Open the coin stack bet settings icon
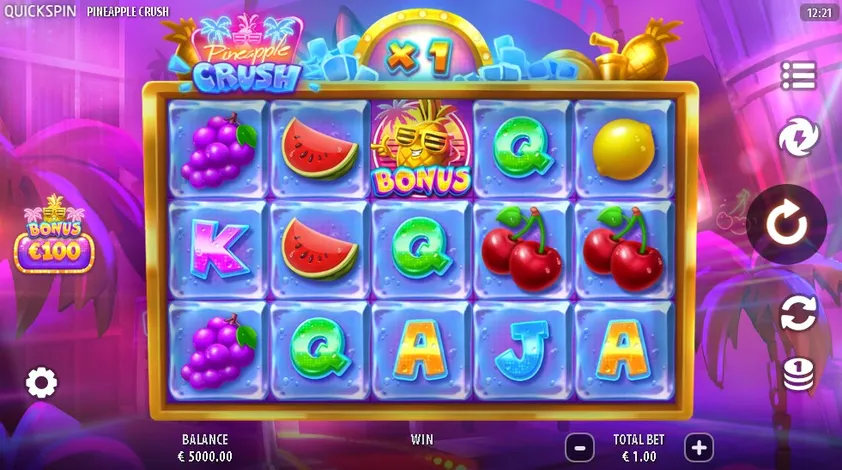The image size is (842, 470). [798, 374]
